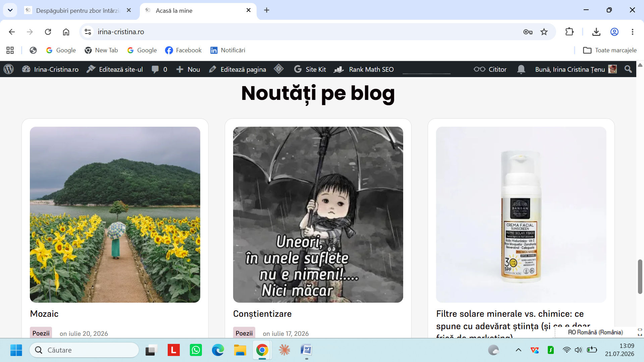Screen dimensions: 644x362
Task: Open the admin bar search magnifier
Action: point(628,69)
